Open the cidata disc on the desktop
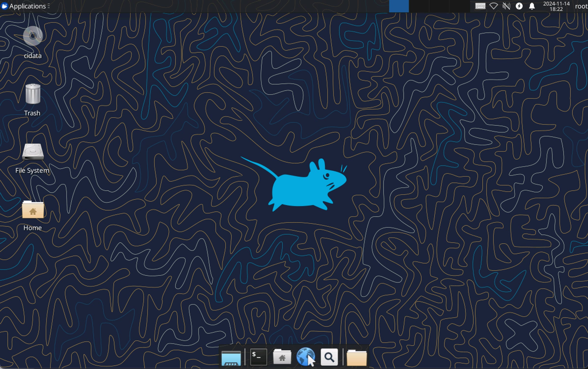588x369 pixels. 32,36
